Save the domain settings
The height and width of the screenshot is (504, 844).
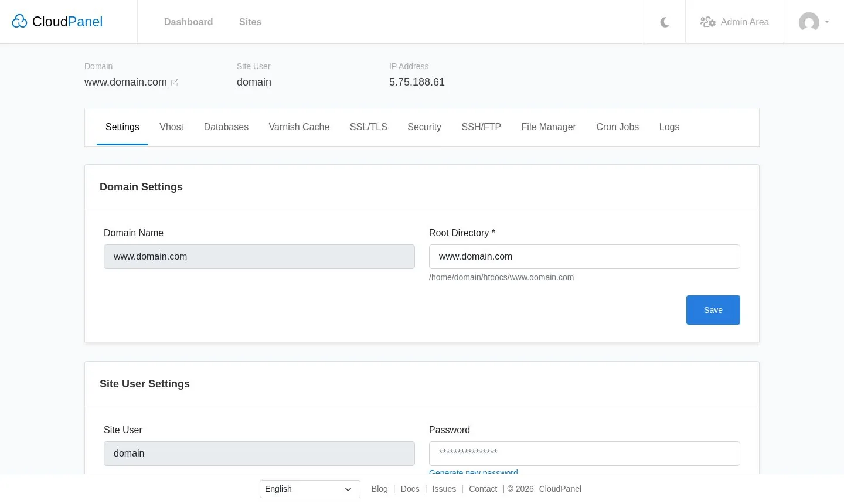(713, 310)
